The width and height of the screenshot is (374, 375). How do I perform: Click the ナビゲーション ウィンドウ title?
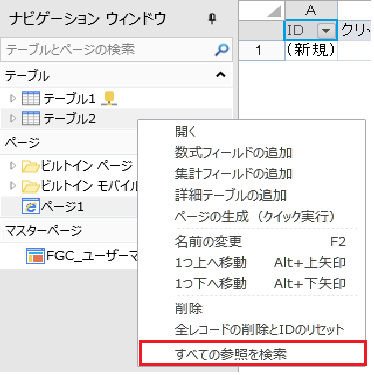pyautogui.click(x=88, y=19)
